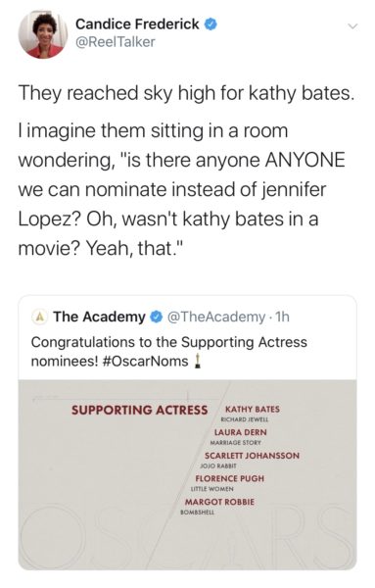Open the @ReelTalker handle

tap(115, 42)
